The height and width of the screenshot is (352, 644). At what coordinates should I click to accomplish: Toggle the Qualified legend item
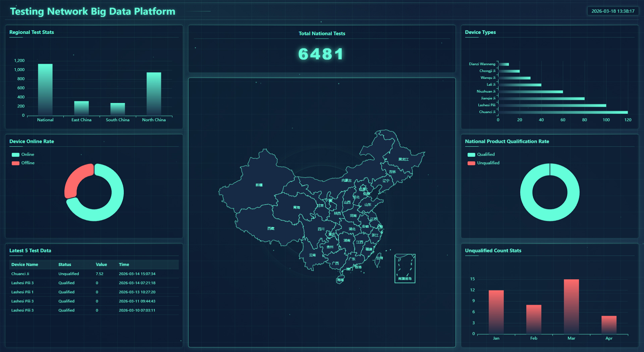481,154
